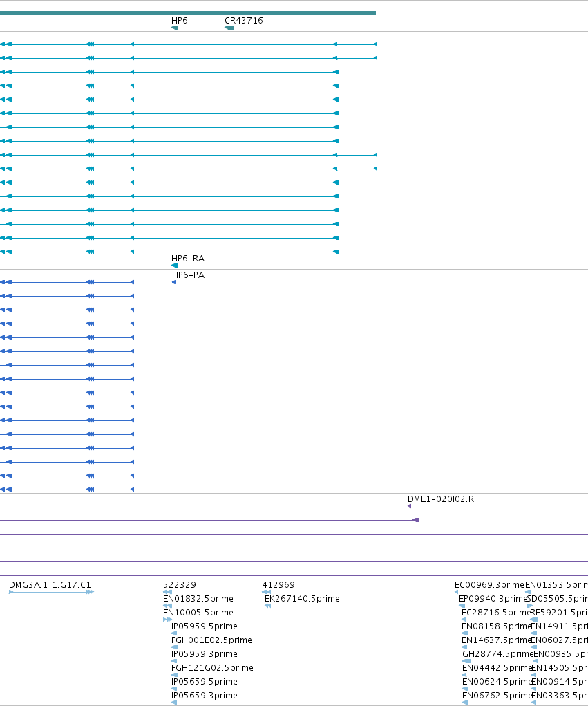Click the RE59201.5prime label
588x706 pixels.
tap(559, 613)
